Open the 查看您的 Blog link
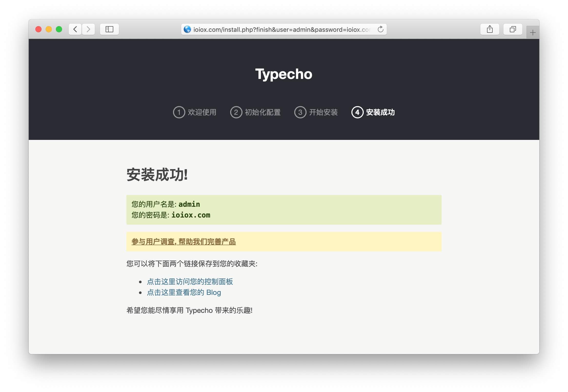 (x=184, y=292)
